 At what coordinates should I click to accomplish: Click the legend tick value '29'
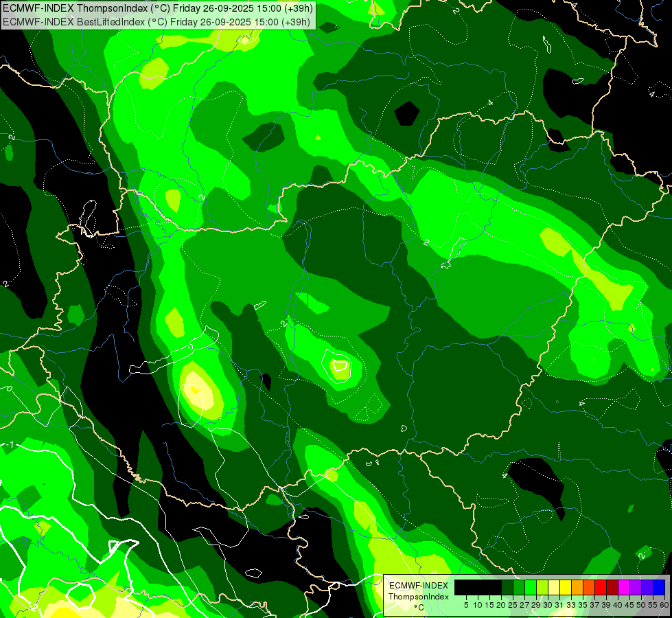pos(536,605)
